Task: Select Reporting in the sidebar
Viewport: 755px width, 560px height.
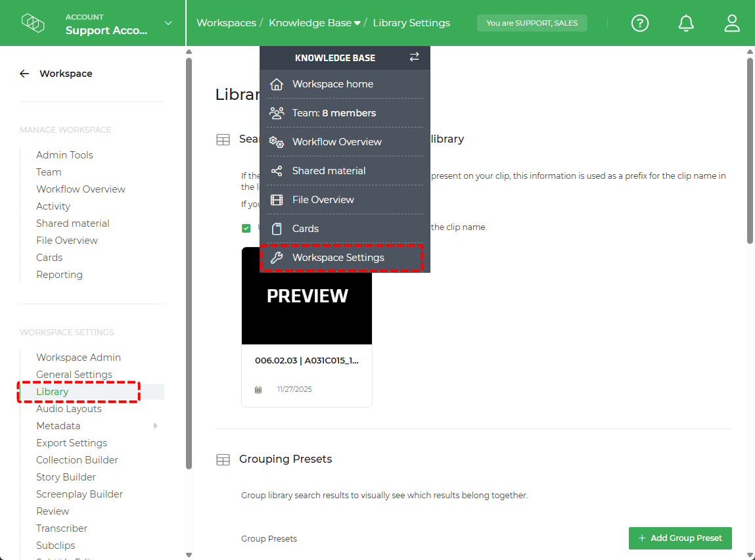Action: [59, 274]
